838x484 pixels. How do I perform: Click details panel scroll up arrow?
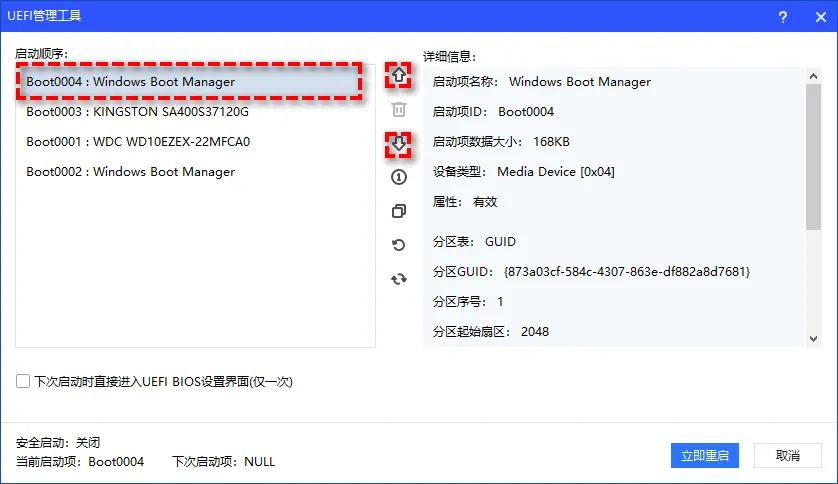[x=813, y=76]
